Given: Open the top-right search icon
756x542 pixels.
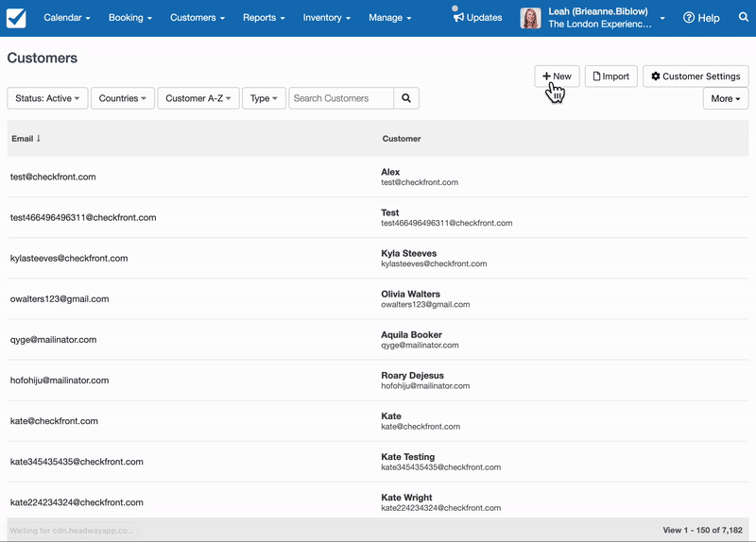Looking at the screenshot, I should pos(742,18).
